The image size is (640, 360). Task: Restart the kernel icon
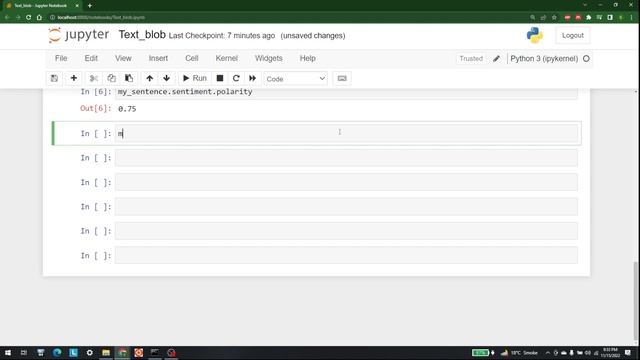pyautogui.click(x=236, y=78)
